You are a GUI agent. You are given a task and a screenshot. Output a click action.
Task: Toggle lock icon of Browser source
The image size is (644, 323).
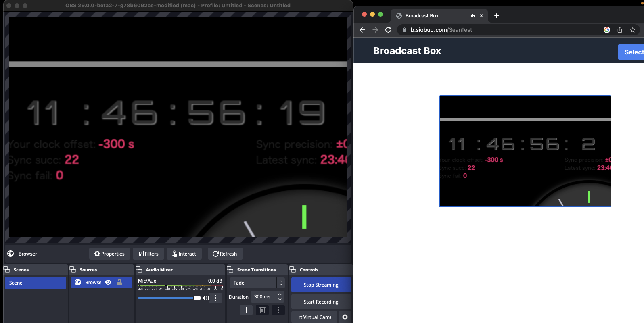click(119, 282)
